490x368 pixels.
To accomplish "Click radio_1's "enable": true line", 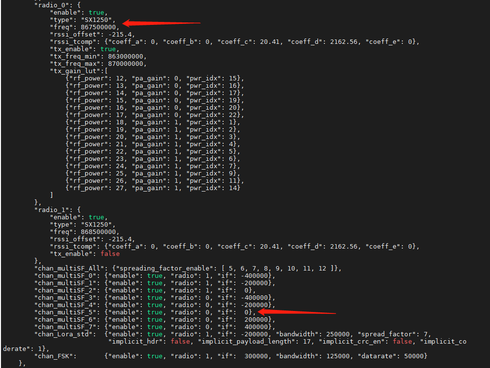I will click(x=78, y=217).
